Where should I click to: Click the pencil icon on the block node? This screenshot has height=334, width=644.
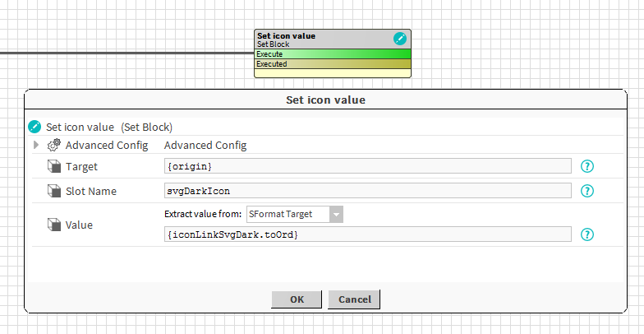point(399,39)
